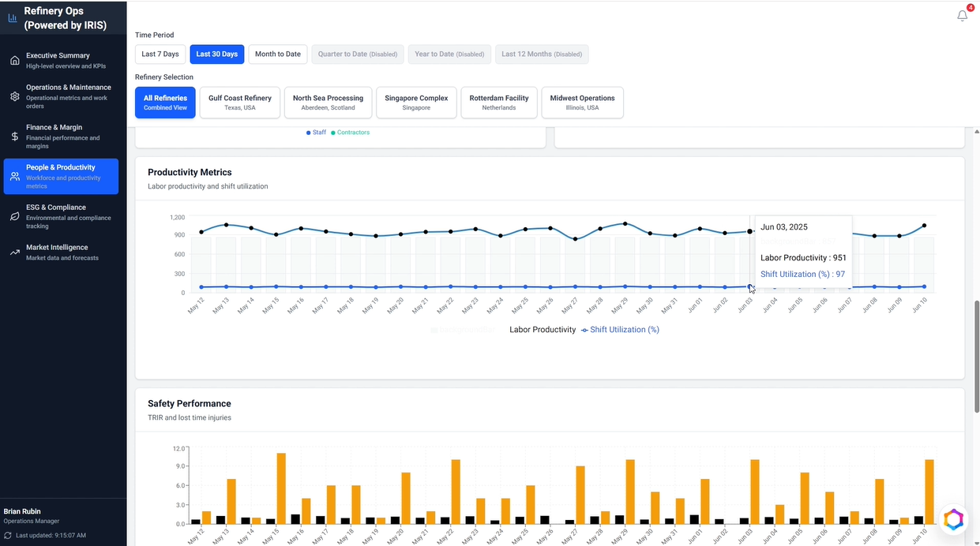
Task: Toggle the Staff legend entry
Action: (316, 133)
